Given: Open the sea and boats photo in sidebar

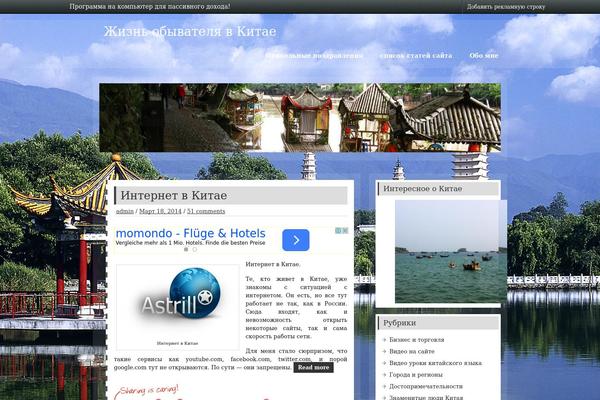Looking at the screenshot, I should pyautogui.click(x=451, y=251).
